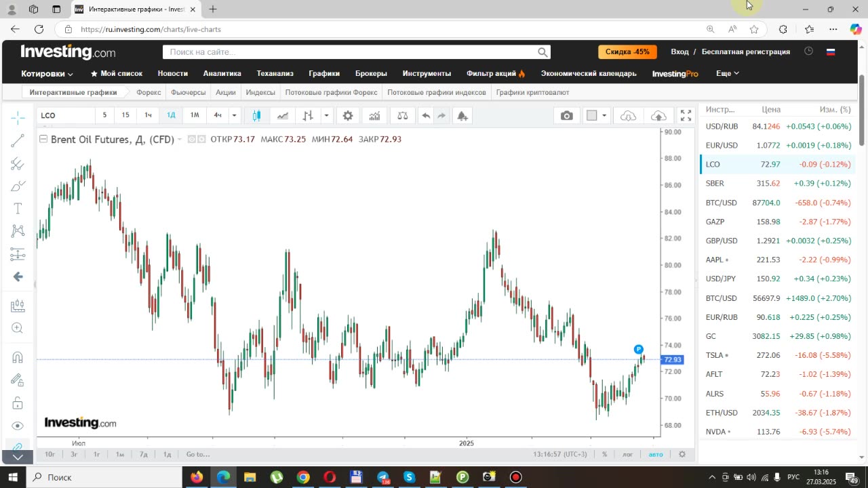Screen dimensions: 868x488
Task: Open Windows Start menu
Action: coord(12,477)
